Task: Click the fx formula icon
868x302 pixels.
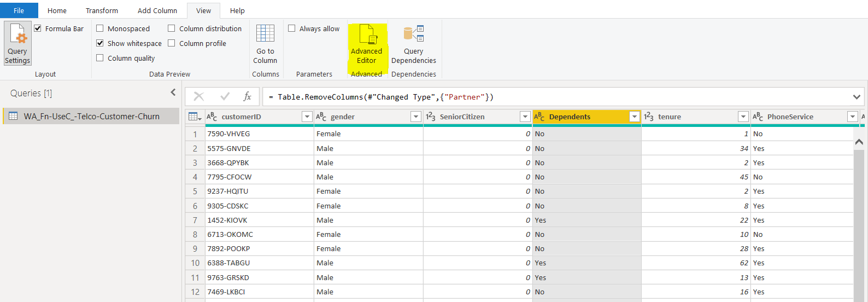Action: (x=247, y=97)
